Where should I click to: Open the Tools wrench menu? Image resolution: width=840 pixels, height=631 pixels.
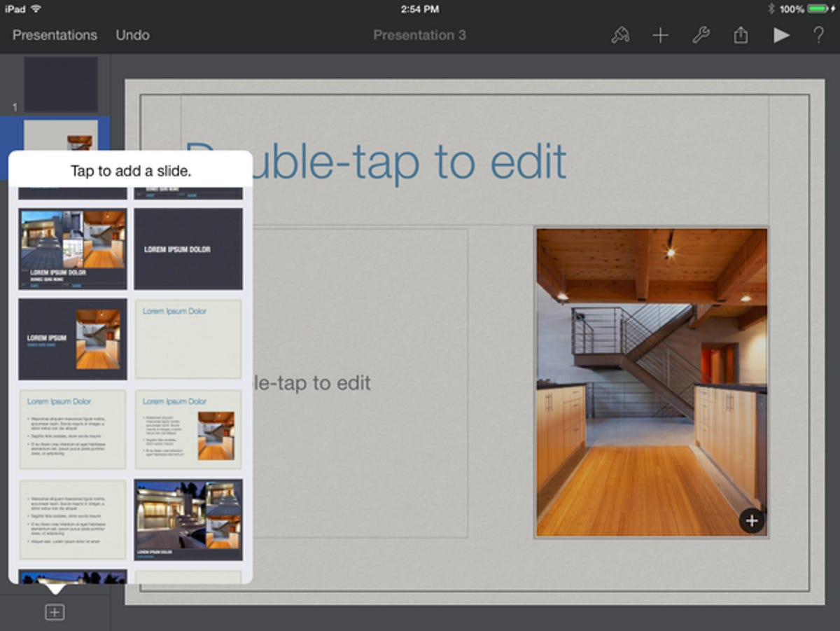pos(701,34)
